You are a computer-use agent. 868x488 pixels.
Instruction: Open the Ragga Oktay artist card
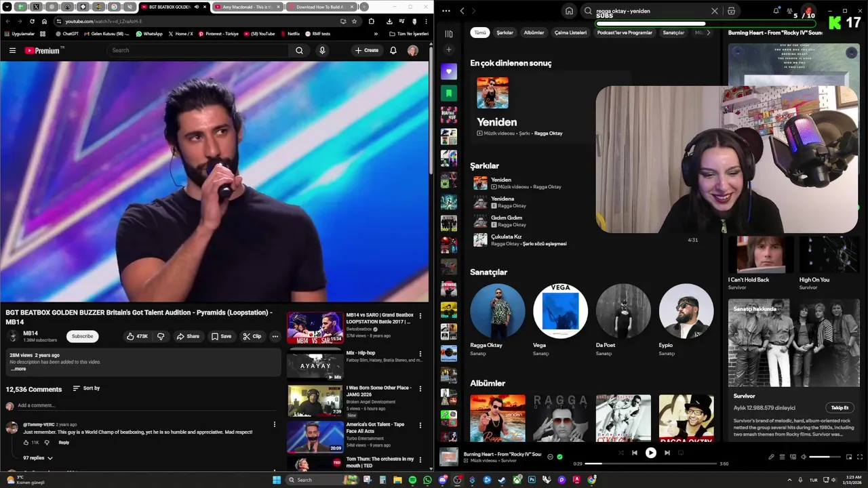pyautogui.click(x=497, y=319)
